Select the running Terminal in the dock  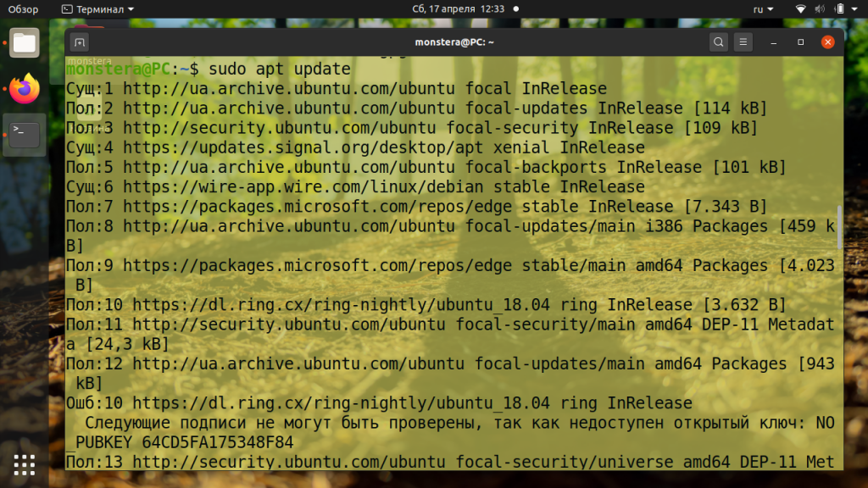(x=23, y=136)
